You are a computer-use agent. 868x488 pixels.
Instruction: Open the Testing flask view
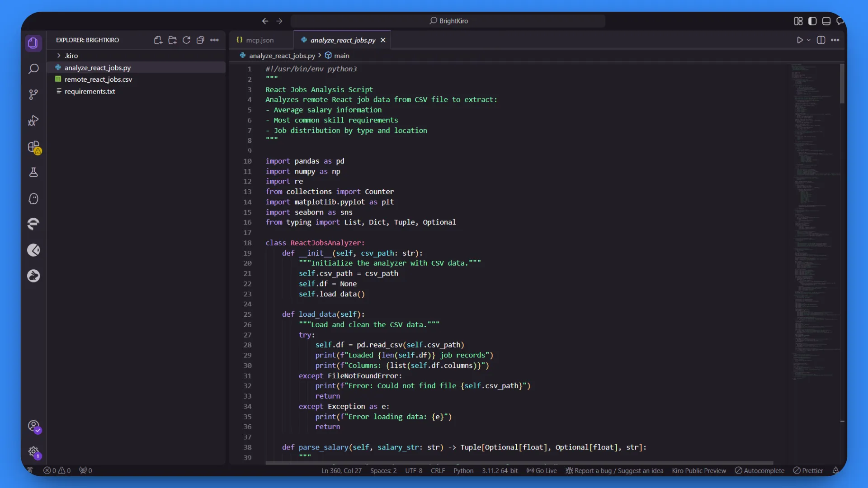pos(33,173)
